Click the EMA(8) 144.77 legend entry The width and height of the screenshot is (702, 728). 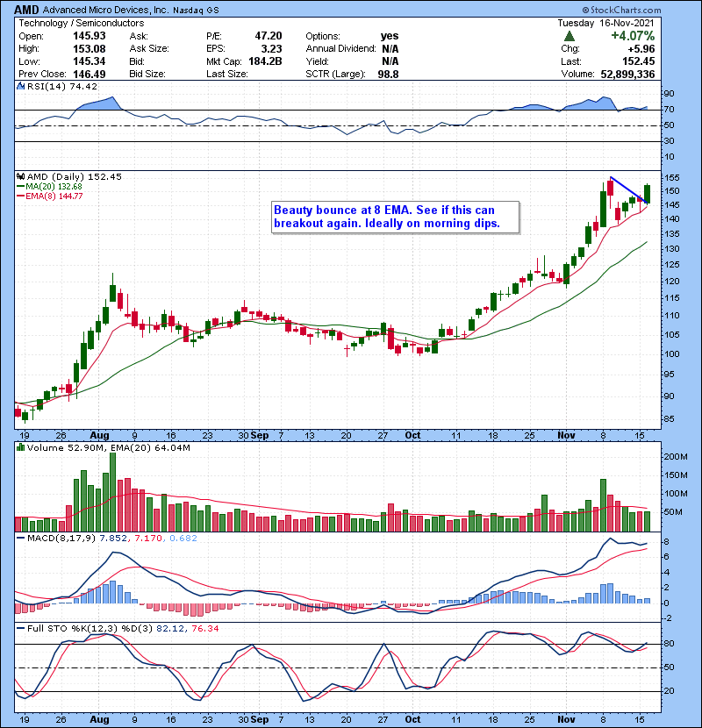49,196
